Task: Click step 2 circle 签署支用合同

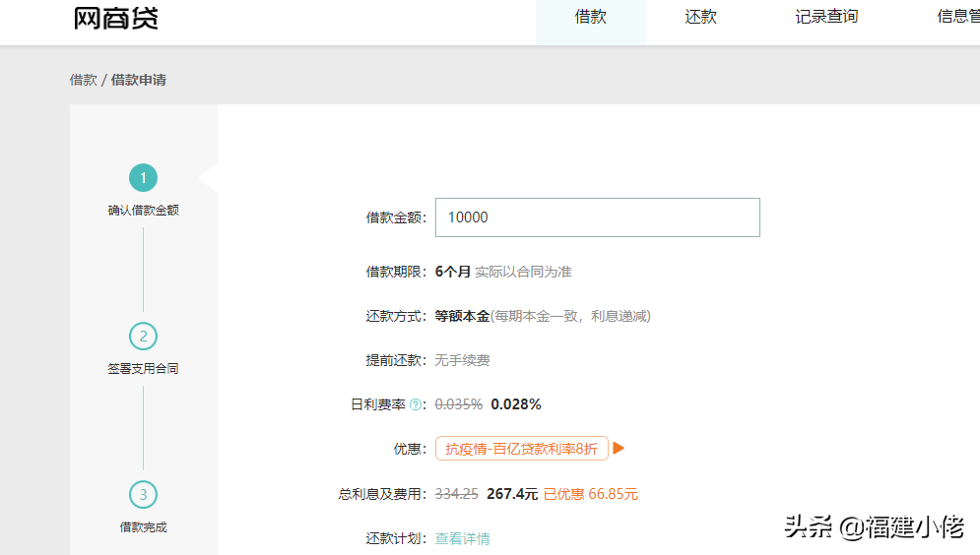Action: point(143,337)
